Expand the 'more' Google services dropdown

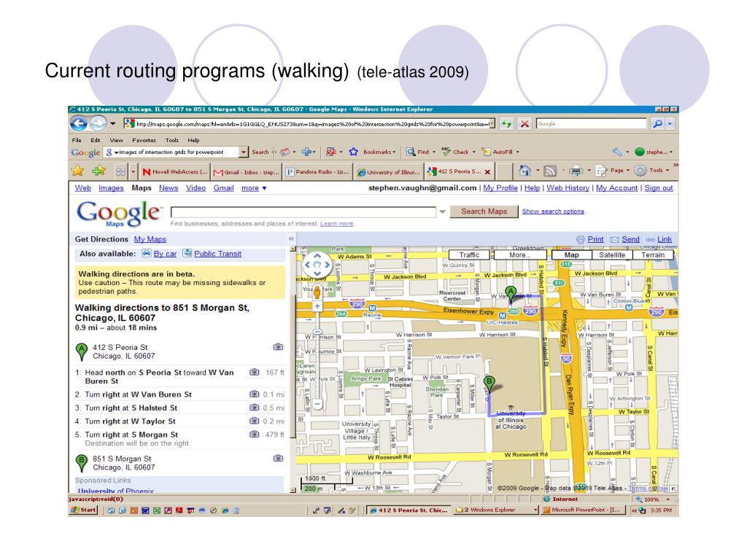(x=254, y=188)
